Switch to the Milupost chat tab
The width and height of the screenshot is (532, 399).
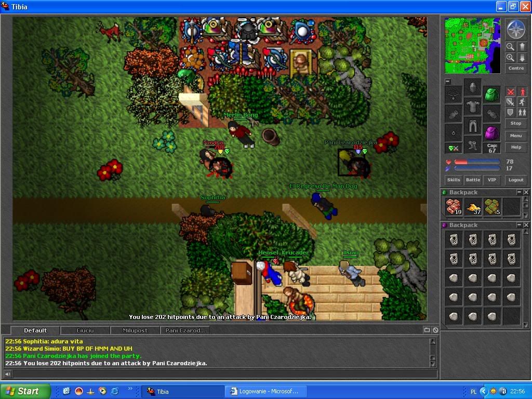(x=135, y=330)
